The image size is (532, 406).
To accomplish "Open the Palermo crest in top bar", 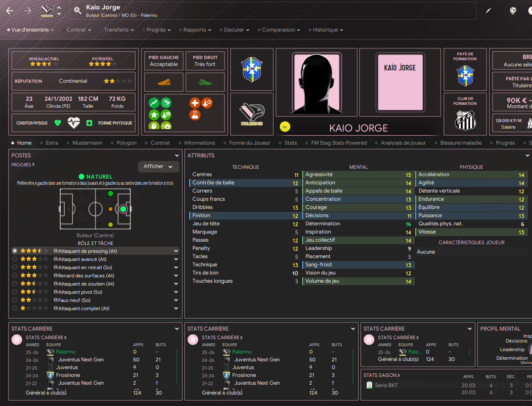I will pos(47,11).
